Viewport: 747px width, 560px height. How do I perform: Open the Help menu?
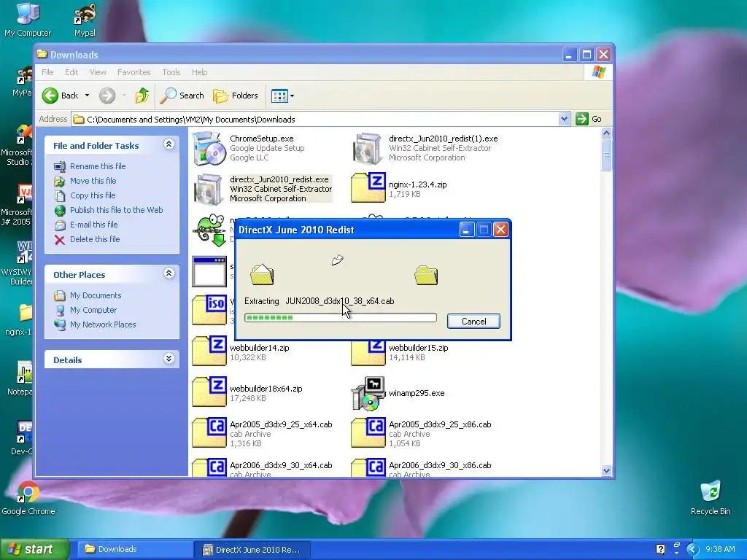click(200, 72)
